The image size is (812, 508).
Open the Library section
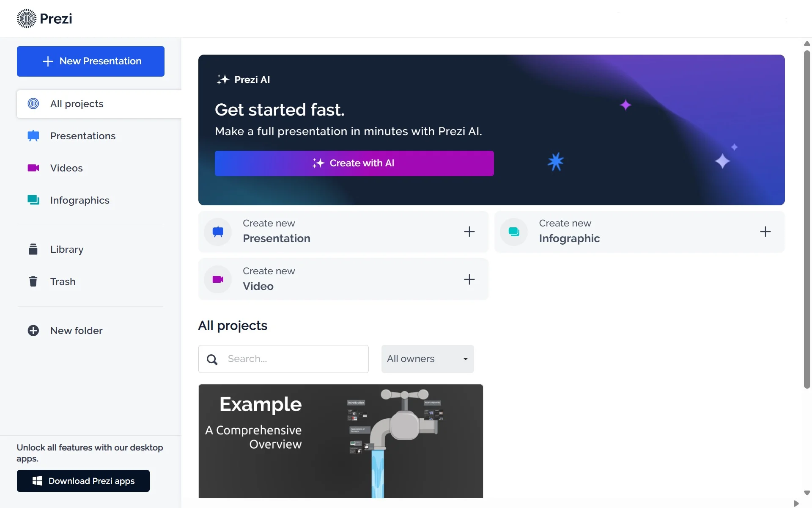click(67, 249)
